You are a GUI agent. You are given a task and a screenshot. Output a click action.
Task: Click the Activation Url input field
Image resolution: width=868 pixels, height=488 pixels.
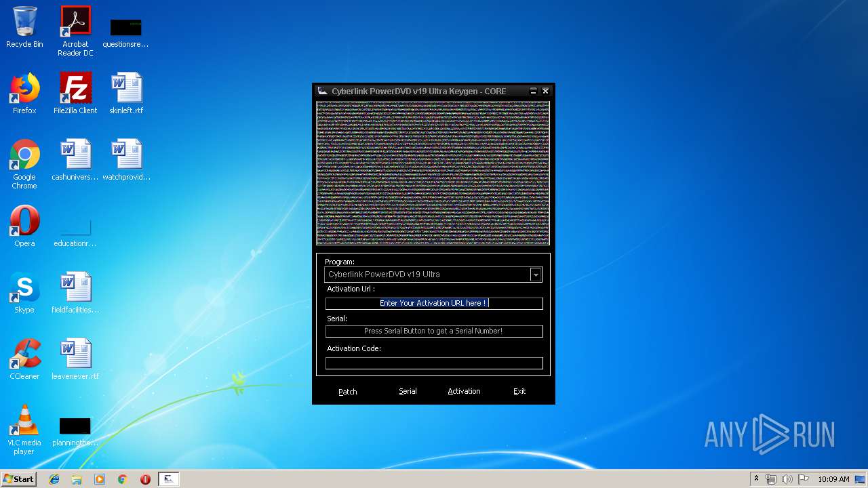tap(434, 303)
